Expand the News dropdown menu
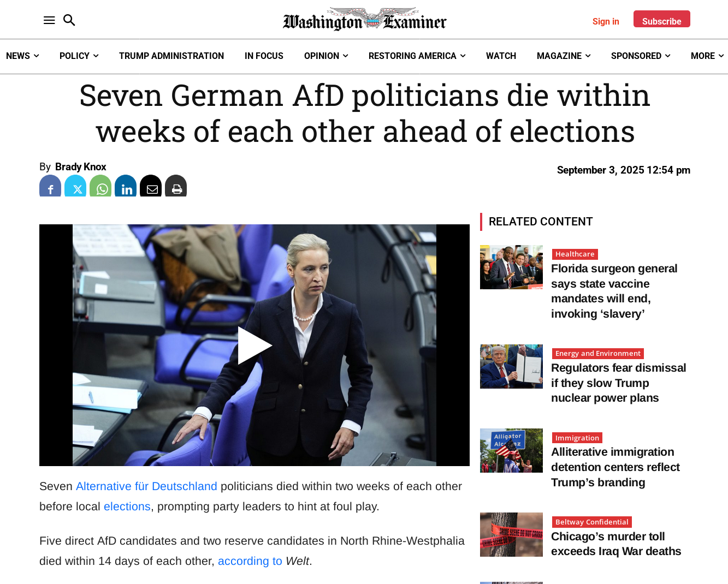Viewport: 728px width, 584px height. (22, 56)
